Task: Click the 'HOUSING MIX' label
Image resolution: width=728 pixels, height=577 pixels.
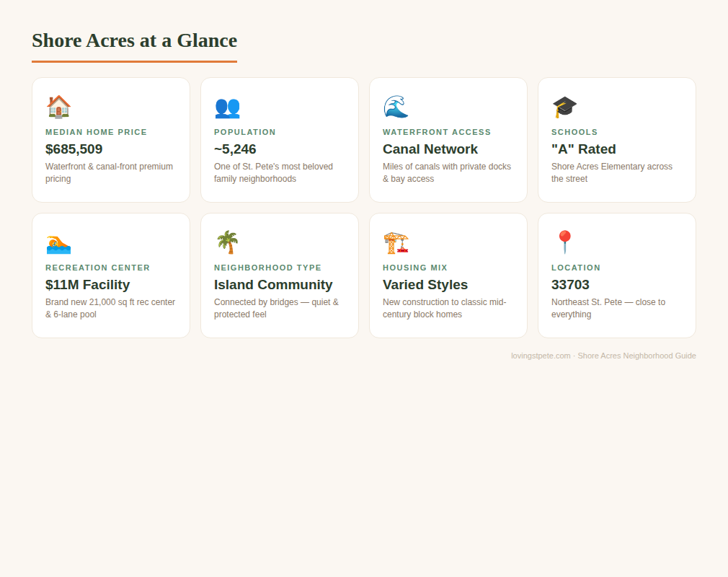Action: [x=415, y=268]
